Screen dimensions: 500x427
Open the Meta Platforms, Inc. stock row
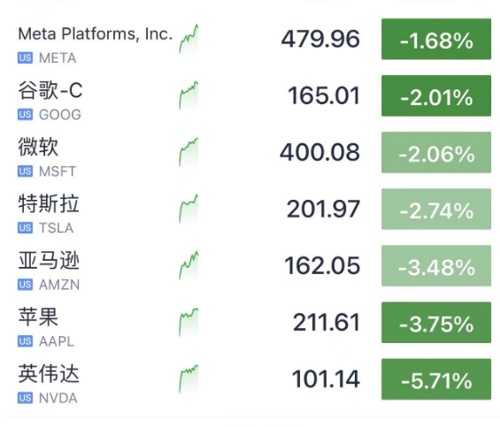pos(250,39)
